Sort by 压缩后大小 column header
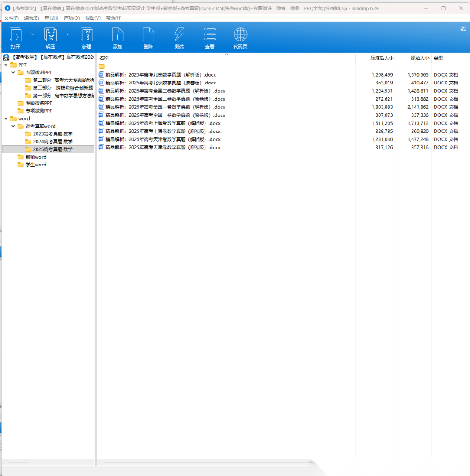The width and height of the screenshot is (470, 476). click(381, 58)
